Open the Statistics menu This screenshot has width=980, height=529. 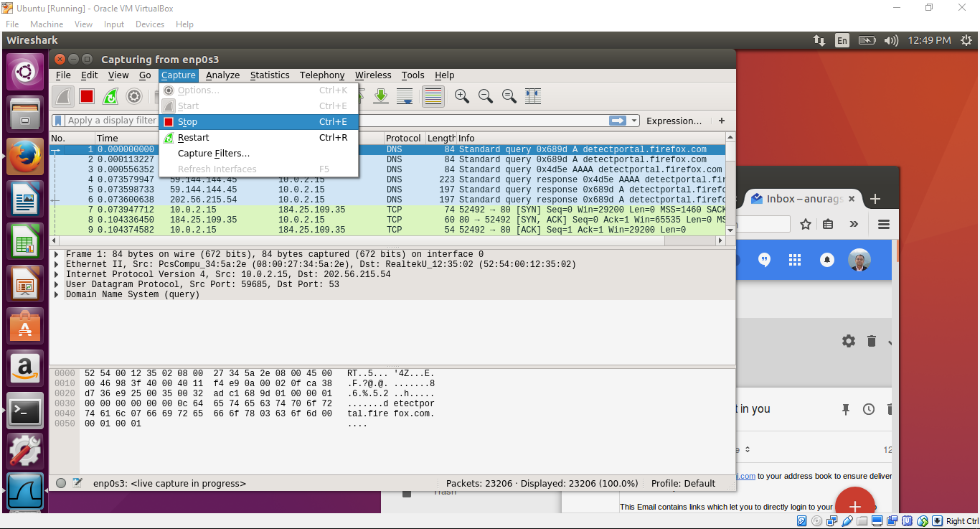click(270, 75)
